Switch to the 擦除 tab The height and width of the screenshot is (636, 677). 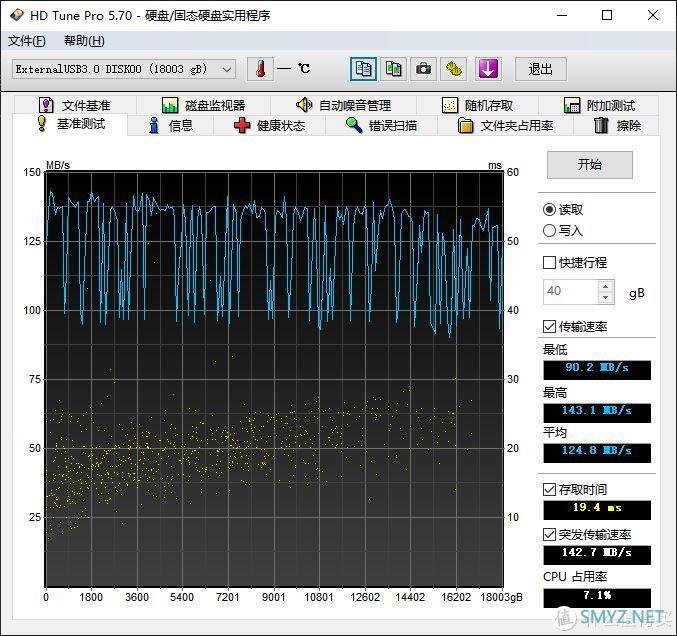pos(617,126)
